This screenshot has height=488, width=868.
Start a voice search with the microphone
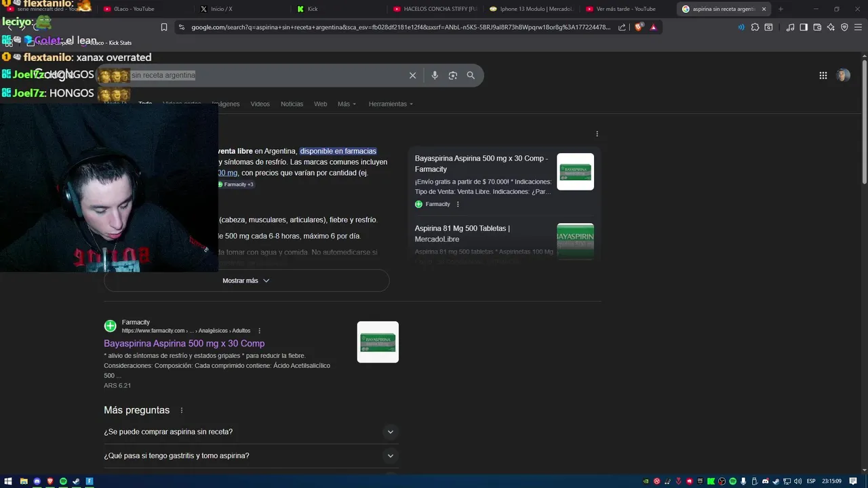pos(435,75)
